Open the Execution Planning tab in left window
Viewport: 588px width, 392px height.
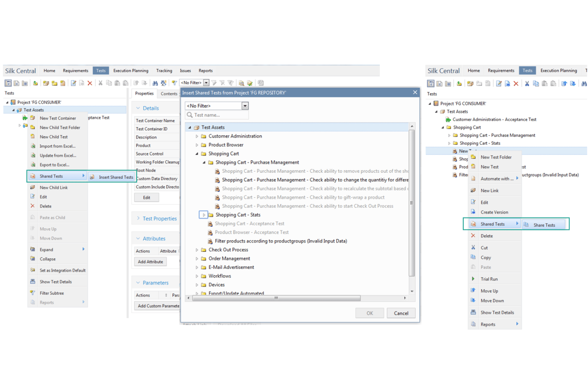click(131, 71)
